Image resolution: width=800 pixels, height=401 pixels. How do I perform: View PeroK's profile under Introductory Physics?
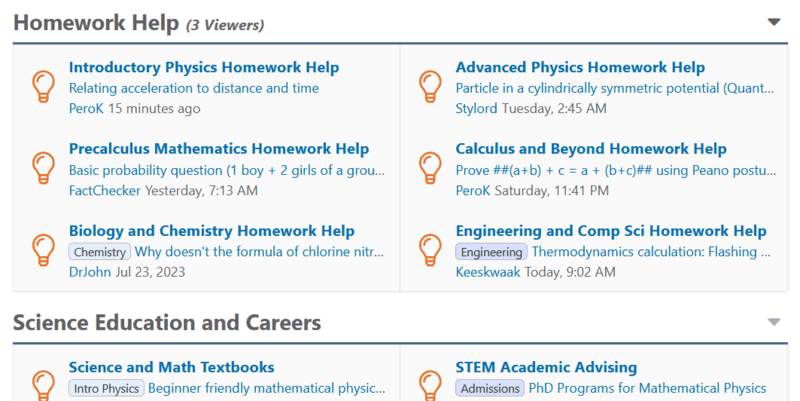86,109
